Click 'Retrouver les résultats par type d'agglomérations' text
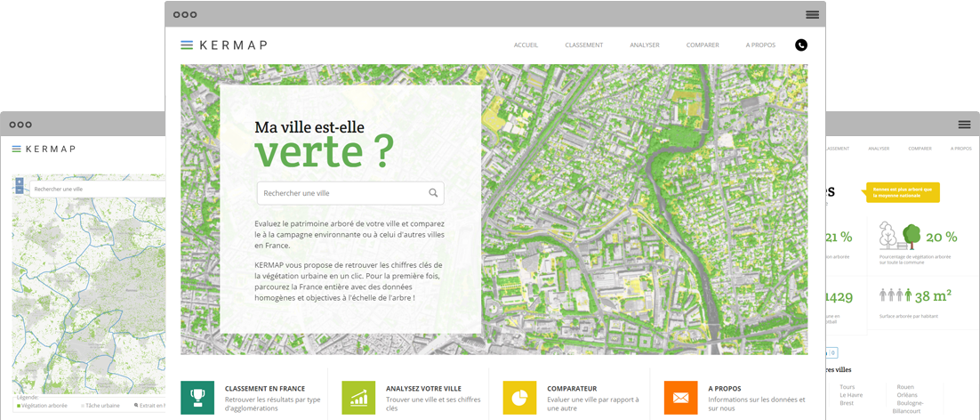Image resolution: width=980 pixels, height=420 pixels. click(x=272, y=404)
